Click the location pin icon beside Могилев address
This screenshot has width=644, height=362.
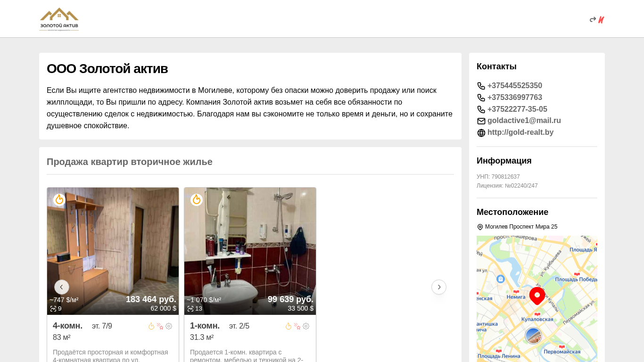tap(480, 227)
